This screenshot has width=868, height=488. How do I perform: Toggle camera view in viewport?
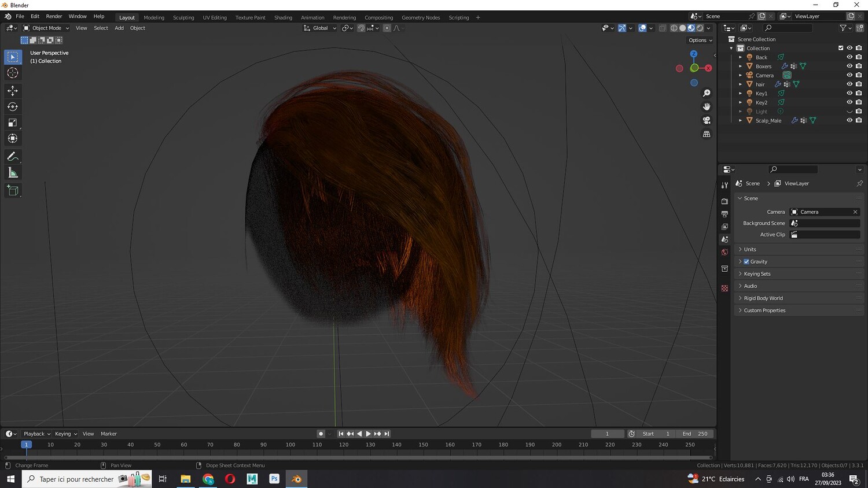pos(707,120)
